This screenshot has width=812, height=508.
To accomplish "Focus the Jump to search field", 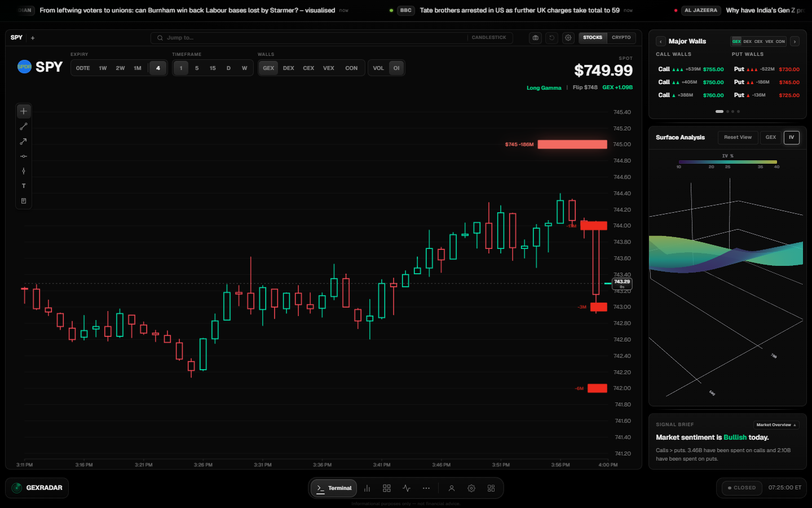I will point(308,38).
